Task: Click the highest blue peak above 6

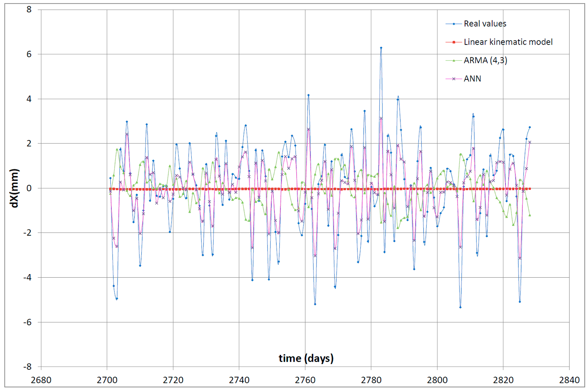Action: tap(381, 48)
